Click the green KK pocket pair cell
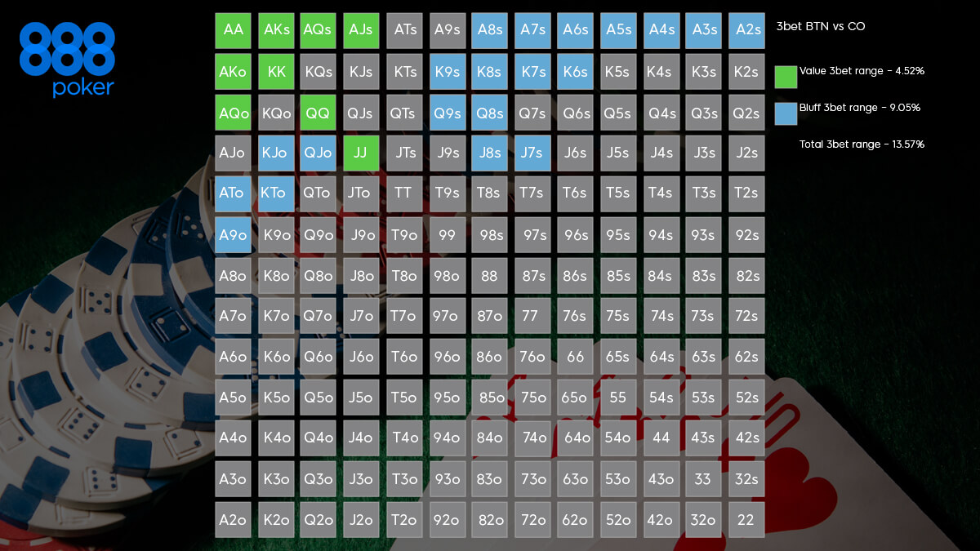The height and width of the screenshot is (551, 980). (x=276, y=72)
